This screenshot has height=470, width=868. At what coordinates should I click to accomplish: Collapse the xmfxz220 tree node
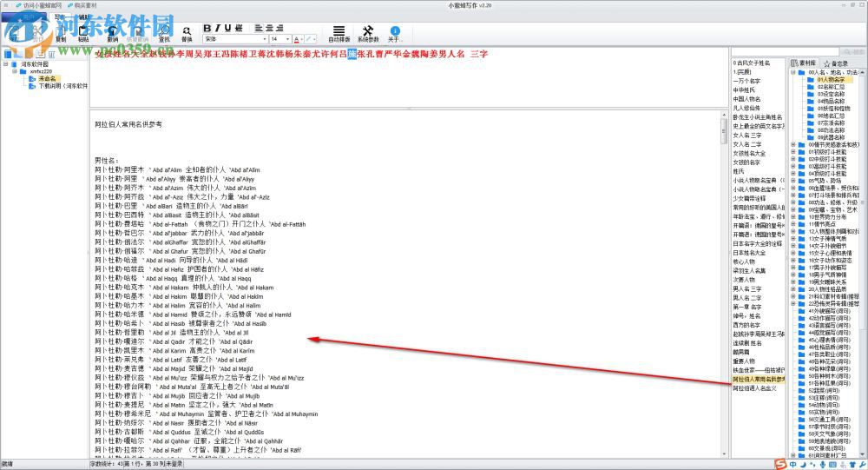click(15, 71)
